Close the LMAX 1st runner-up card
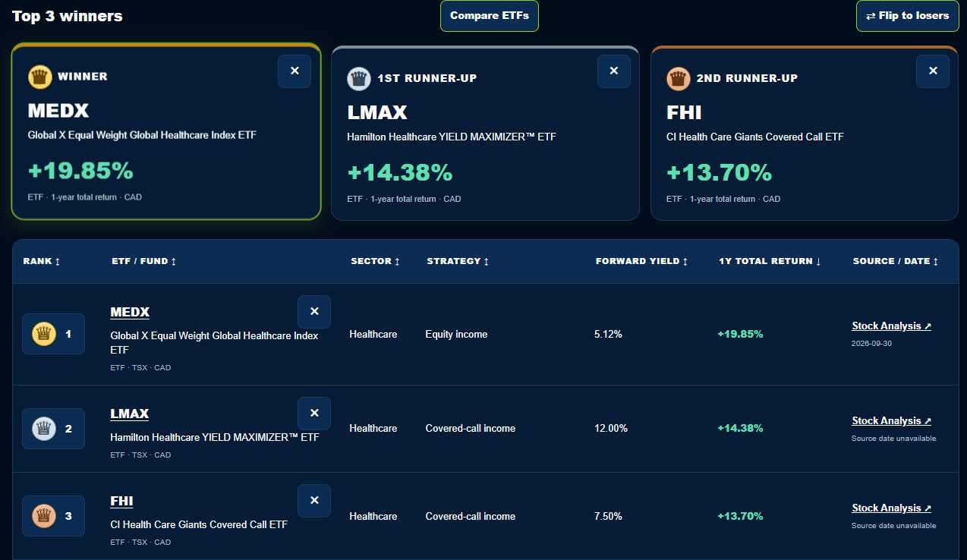This screenshot has width=967, height=560. pos(614,71)
